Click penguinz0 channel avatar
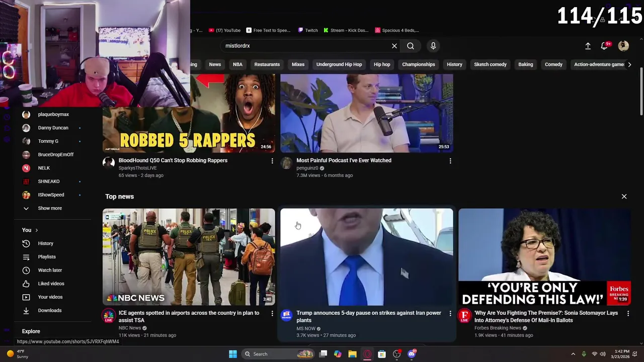Viewport: 644px width, 362px height. pos(286,162)
